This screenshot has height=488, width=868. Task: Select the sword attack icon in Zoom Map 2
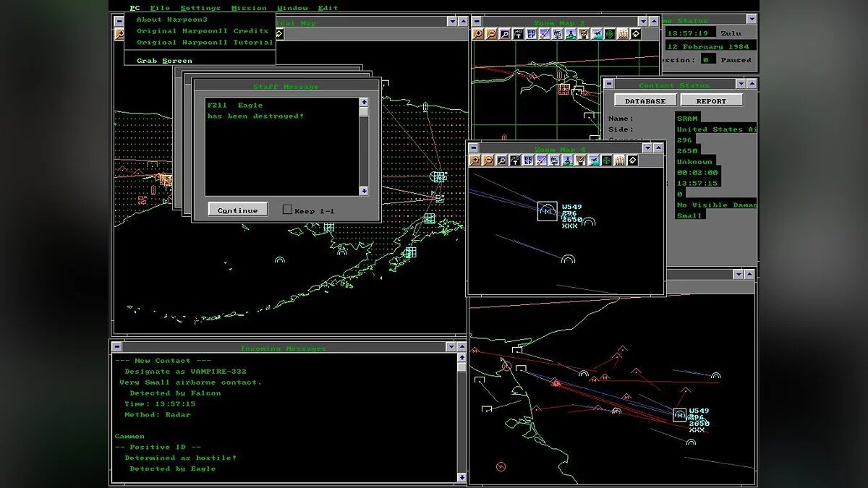[545, 34]
